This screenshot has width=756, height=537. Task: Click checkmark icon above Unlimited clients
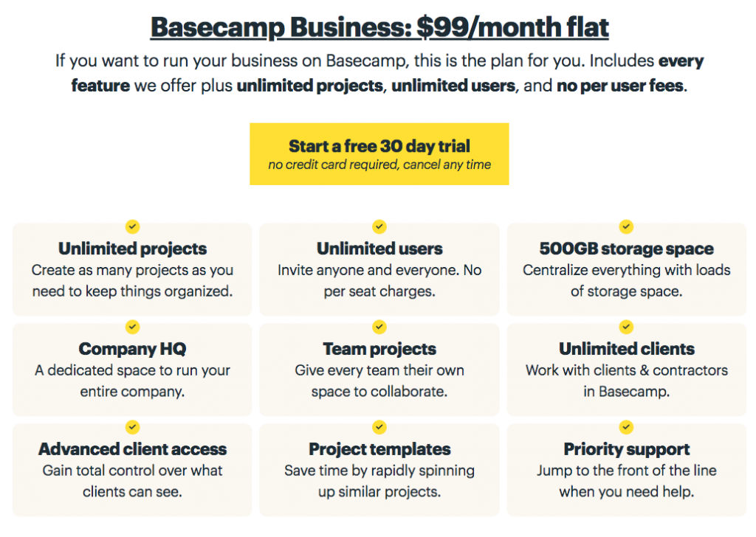pos(626,327)
